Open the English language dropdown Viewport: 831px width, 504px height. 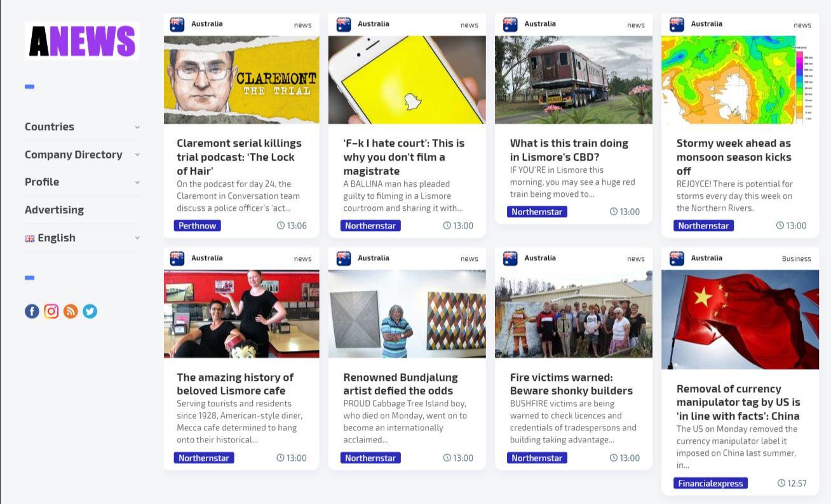pyautogui.click(x=82, y=237)
